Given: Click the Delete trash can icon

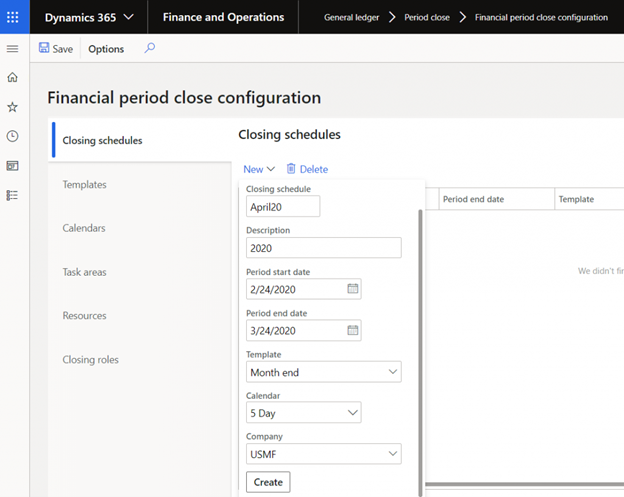Looking at the screenshot, I should click(291, 169).
